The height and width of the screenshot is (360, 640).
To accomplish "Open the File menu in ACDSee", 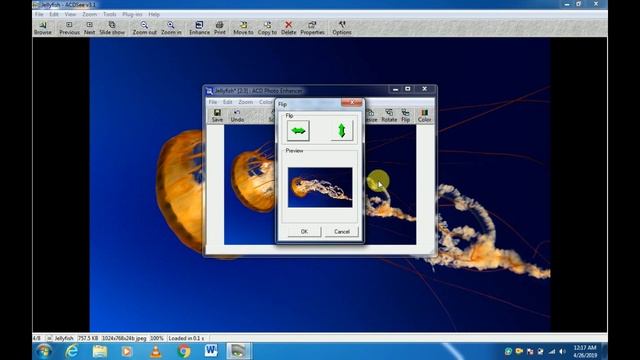I will tap(39, 14).
